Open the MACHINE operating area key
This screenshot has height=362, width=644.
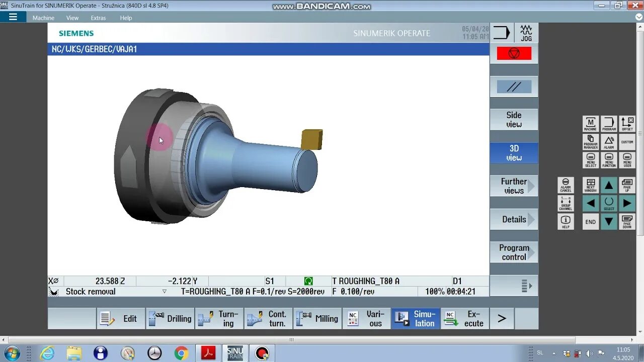591,124
